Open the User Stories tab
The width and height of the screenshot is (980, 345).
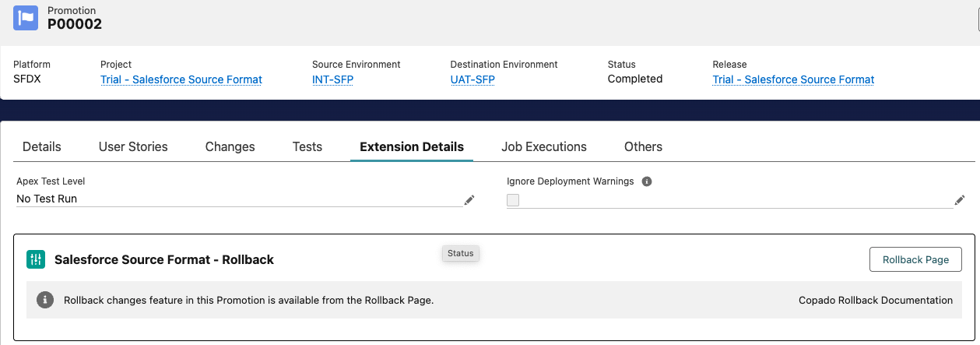(133, 146)
